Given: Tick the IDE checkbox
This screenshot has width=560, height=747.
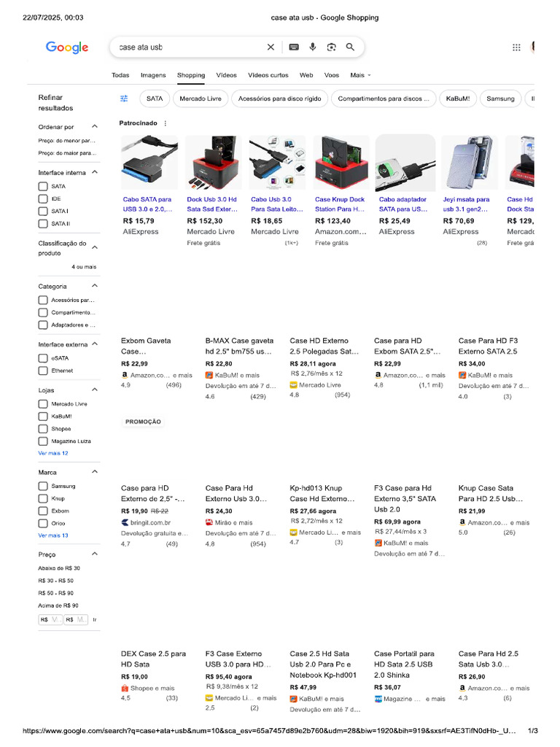Looking at the screenshot, I should pos(43,198).
